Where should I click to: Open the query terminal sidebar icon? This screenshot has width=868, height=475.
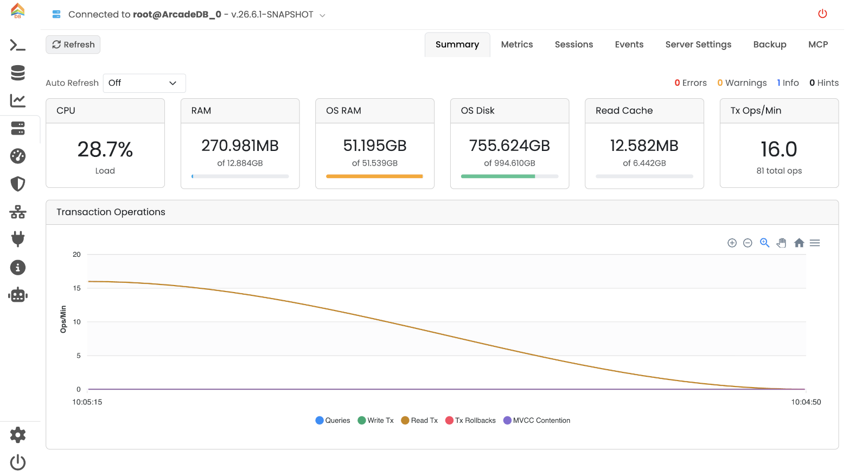tap(18, 45)
